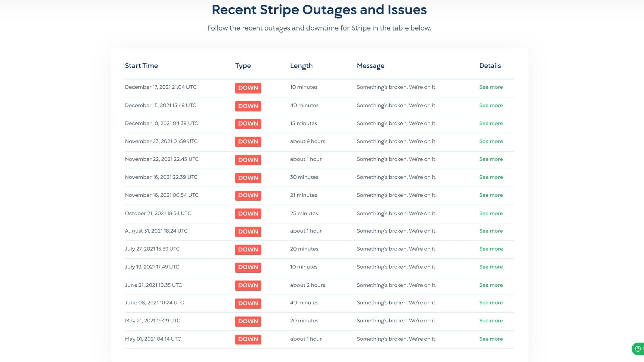This screenshot has height=362, width=644.
Task: View See more for July 27, 2021 outage
Action: (491, 249)
